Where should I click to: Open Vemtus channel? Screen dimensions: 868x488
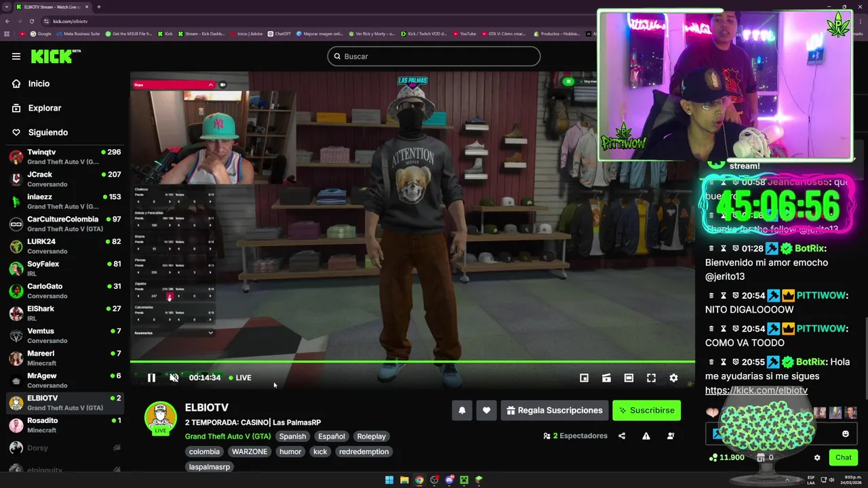(65, 335)
